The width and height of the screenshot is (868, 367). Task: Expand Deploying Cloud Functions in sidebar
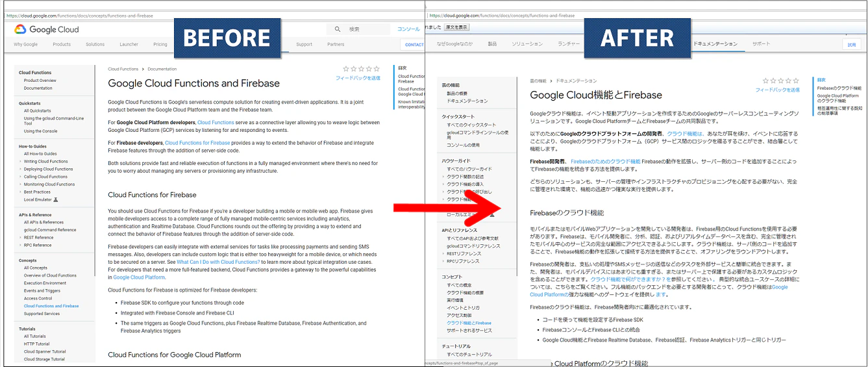tap(21, 169)
